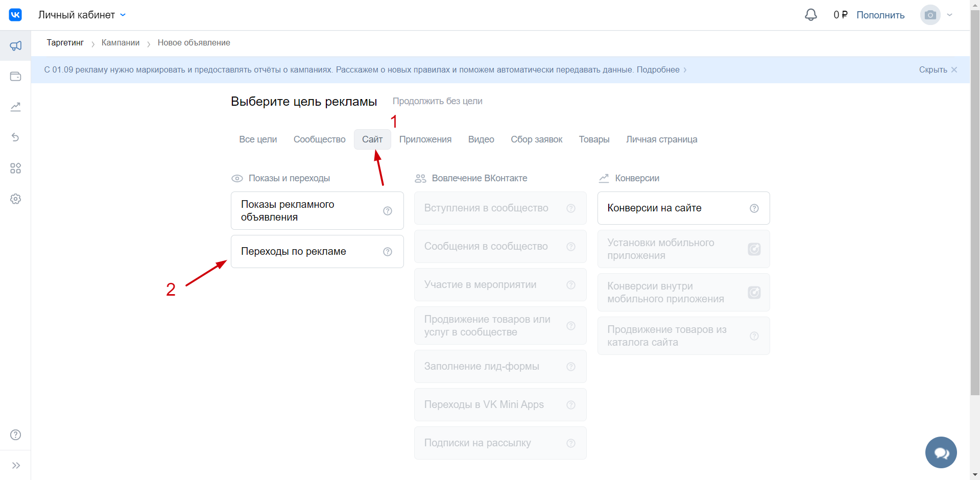Close the blue notice banner with X
The width and height of the screenshot is (980, 480).
coord(954,70)
